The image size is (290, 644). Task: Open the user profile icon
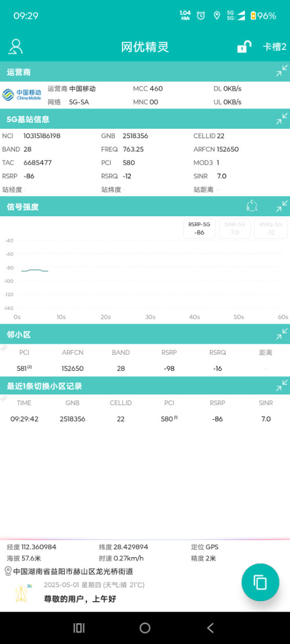pyautogui.click(x=16, y=47)
